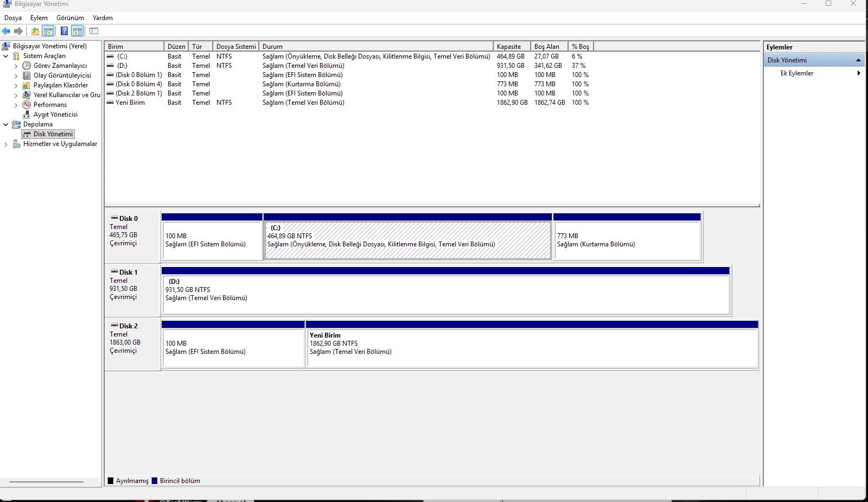The width and height of the screenshot is (868, 502).
Task: Open the Eylem menu
Action: pyautogui.click(x=39, y=18)
